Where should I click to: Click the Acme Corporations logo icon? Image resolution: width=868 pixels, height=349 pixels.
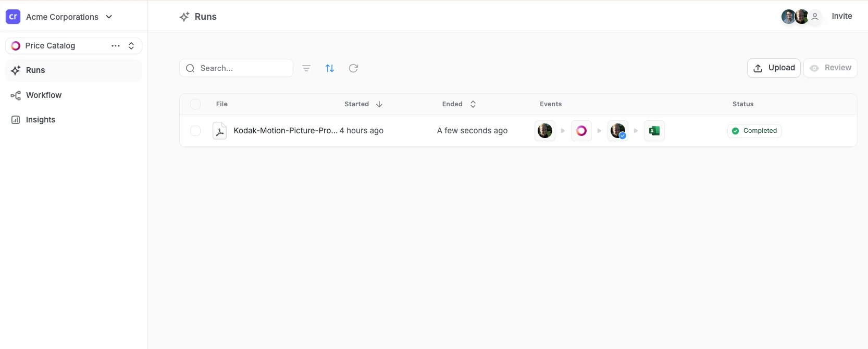click(13, 17)
